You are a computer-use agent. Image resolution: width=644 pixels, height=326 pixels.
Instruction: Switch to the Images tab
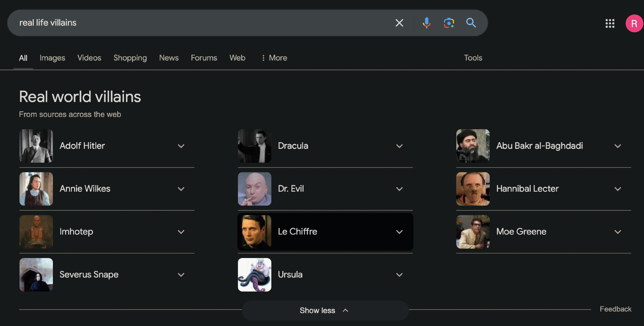[x=52, y=58]
